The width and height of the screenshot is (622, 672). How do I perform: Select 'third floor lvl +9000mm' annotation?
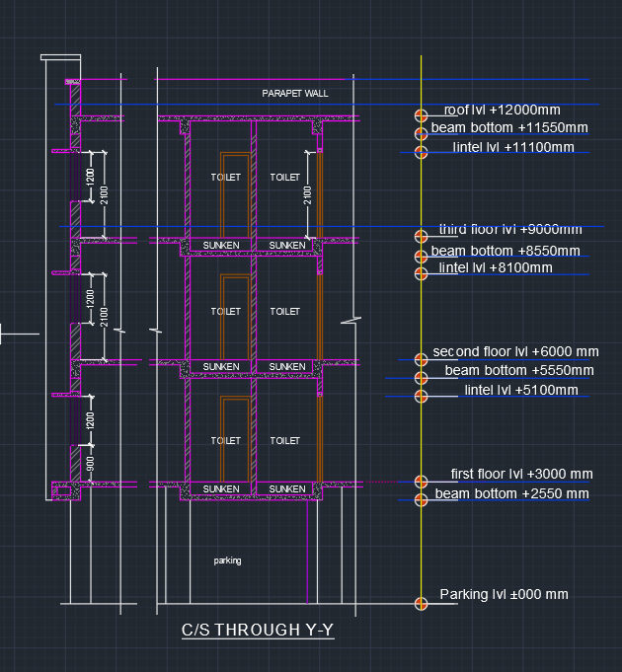pos(510,229)
